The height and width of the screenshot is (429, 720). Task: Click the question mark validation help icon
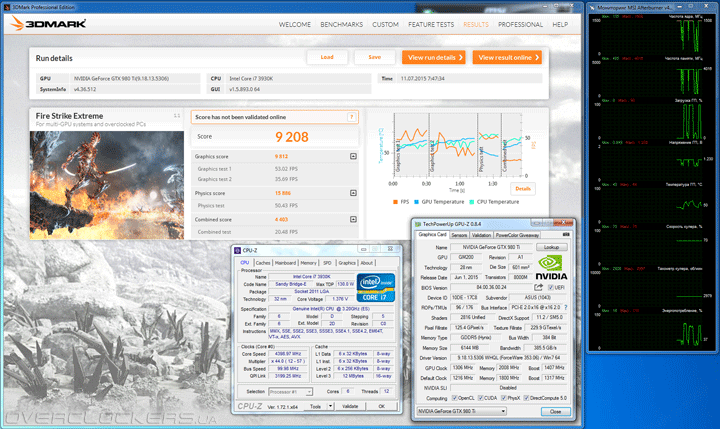[351, 117]
